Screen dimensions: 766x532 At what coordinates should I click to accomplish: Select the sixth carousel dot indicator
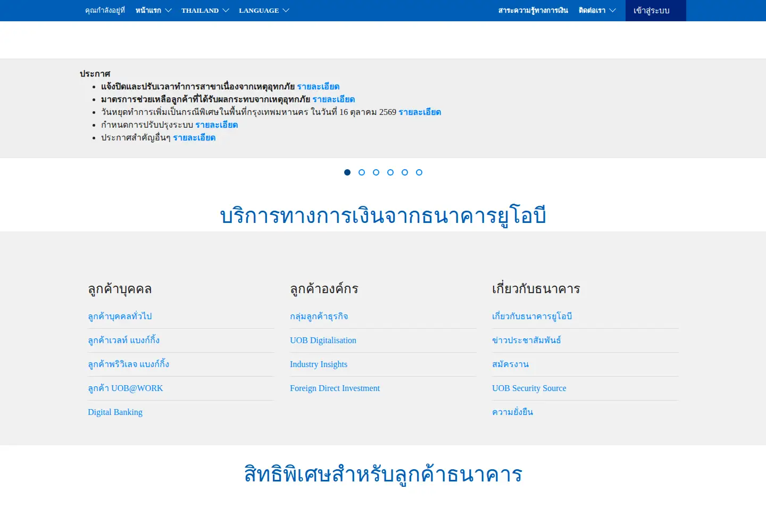(x=419, y=172)
